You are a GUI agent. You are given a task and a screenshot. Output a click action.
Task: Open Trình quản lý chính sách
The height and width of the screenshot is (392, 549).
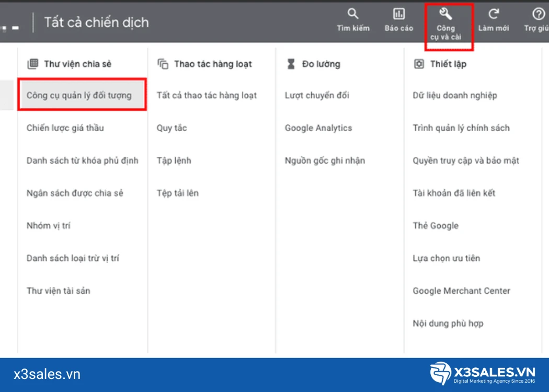[461, 128]
